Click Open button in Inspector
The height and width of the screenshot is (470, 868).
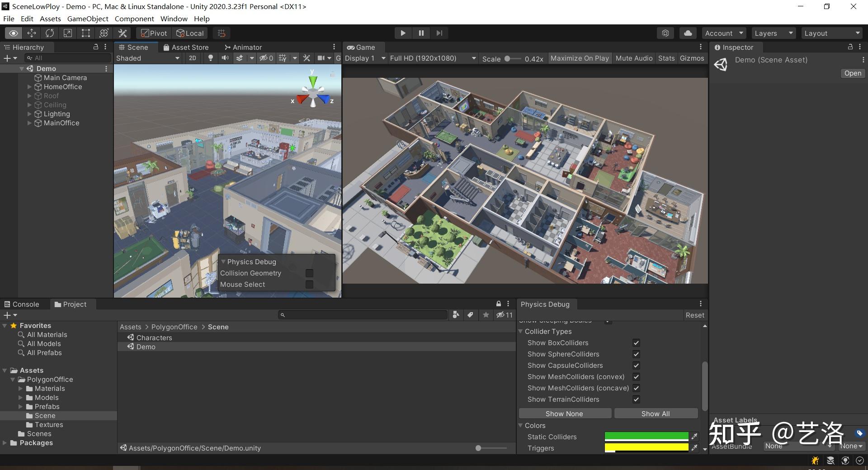pos(853,73)
